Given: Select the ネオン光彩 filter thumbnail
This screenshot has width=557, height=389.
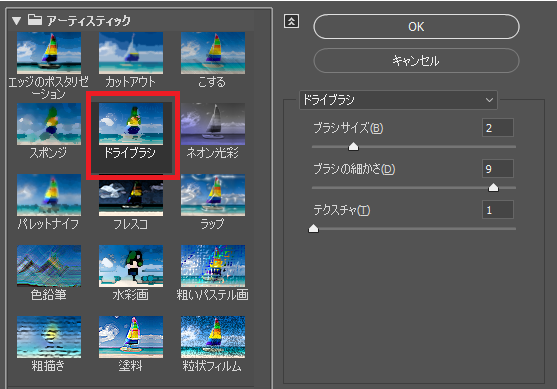Looking at the screenshot, I should pos(213,124).
